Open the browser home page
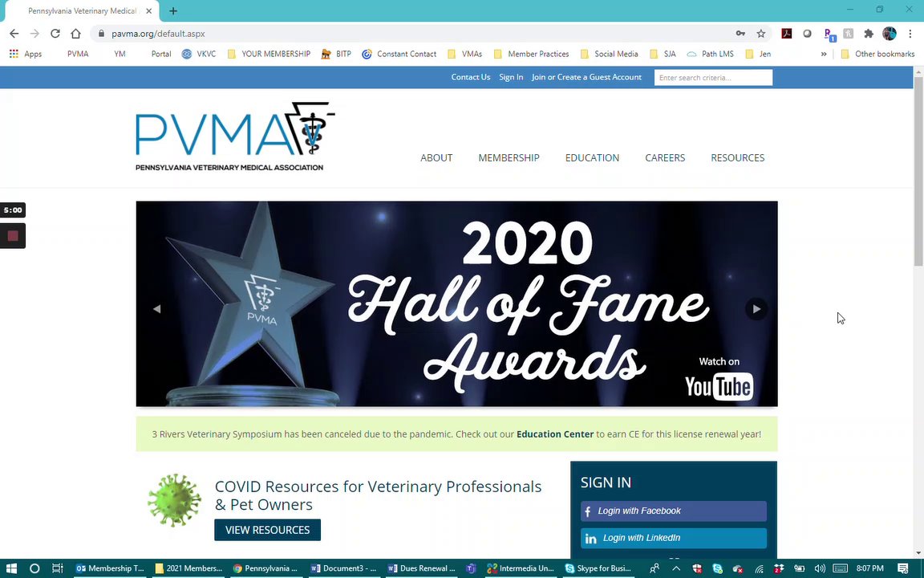The width and height of the screenshot is (924, 578). click(75, 34)
